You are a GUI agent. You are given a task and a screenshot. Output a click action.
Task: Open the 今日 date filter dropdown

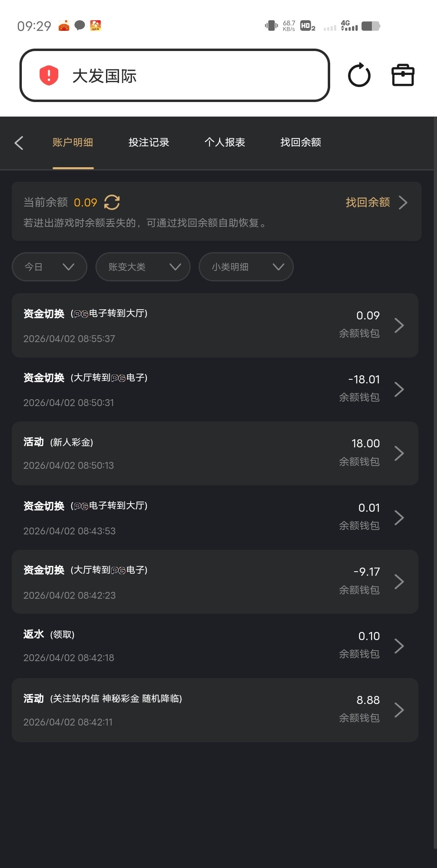[49, 267]
